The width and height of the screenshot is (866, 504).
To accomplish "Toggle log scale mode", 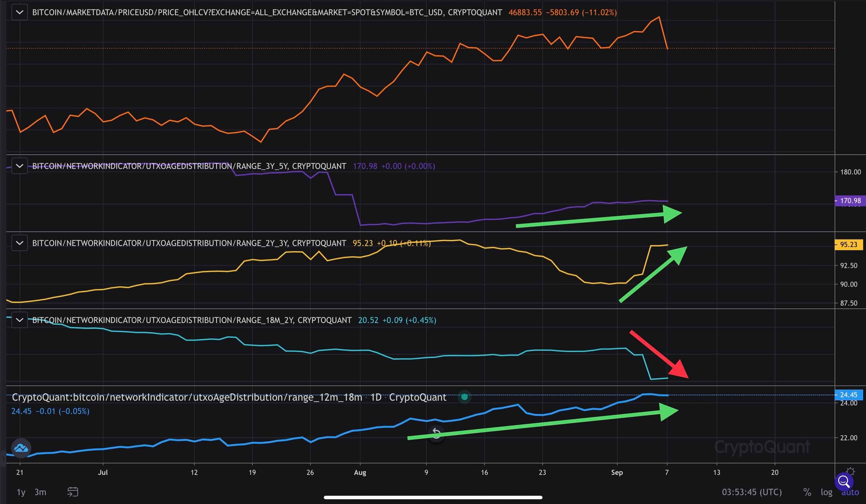I will [x=826, y=492].
